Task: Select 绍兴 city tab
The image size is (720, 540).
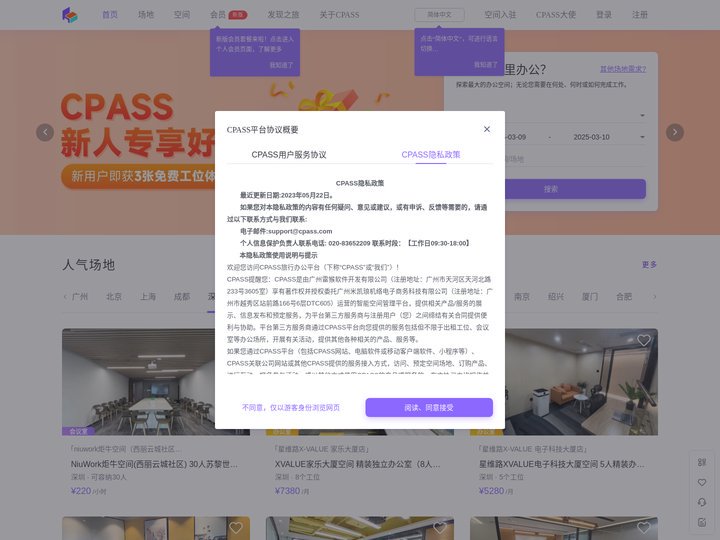Action: [556, 297]
